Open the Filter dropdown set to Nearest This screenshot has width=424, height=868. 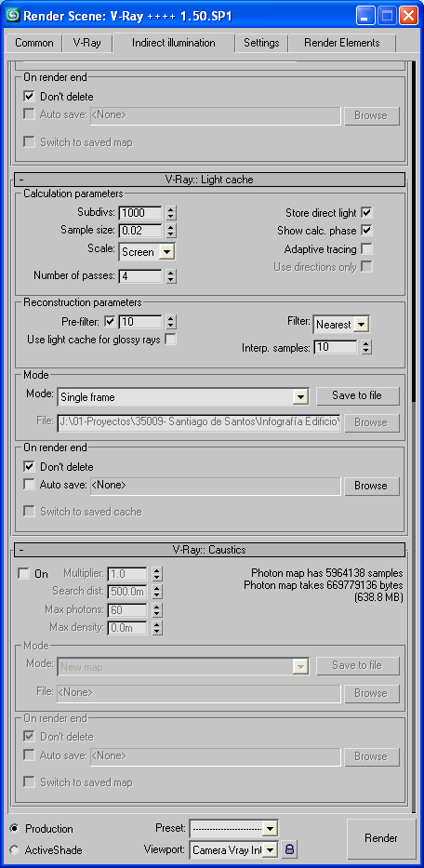[x=341, y=325]
